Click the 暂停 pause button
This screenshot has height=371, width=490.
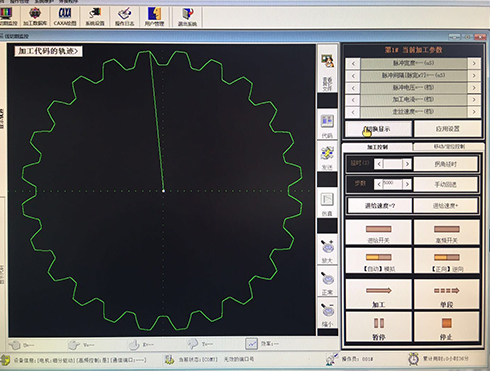[379, 328]
